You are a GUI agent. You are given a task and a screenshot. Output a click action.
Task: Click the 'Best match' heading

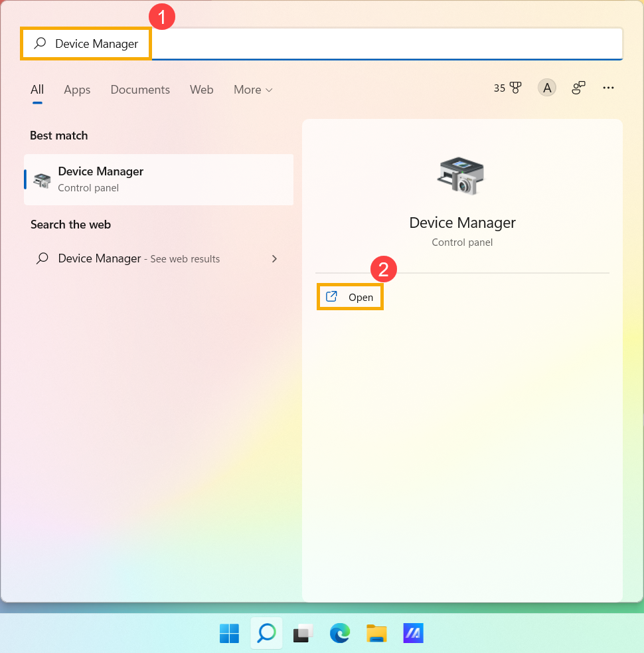pyautogui.click(x=58, y=136)
